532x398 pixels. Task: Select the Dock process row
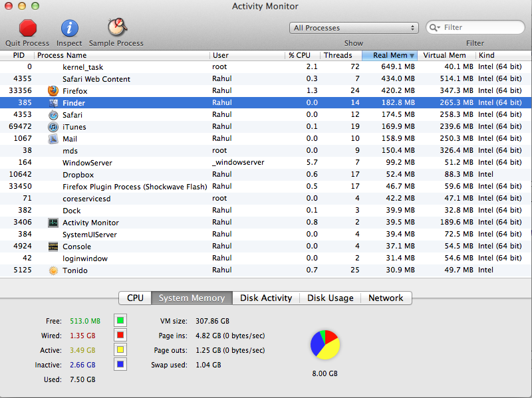pyautogui.click(x=266, y=210)
